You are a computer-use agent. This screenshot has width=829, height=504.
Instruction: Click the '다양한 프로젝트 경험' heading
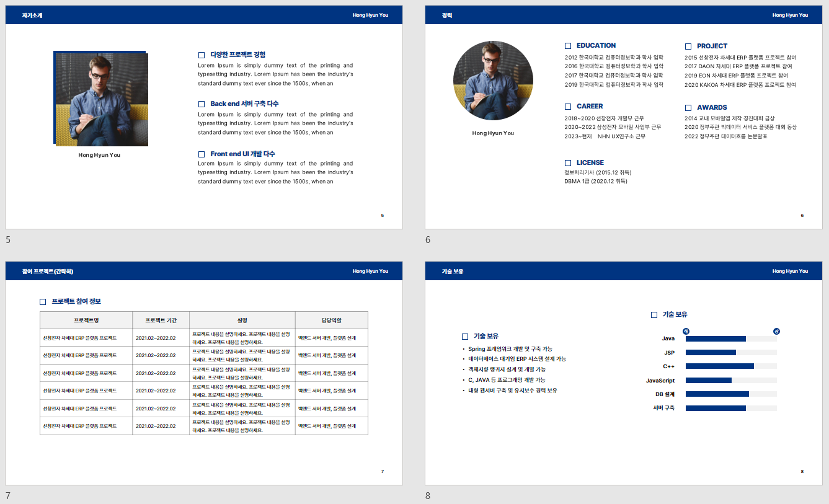(x=237, y=55)
